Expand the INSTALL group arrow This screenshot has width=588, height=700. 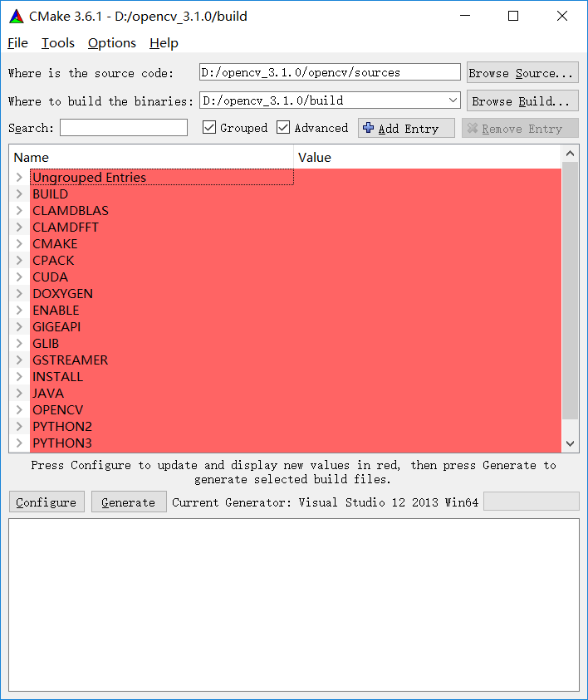pos(19,376)
